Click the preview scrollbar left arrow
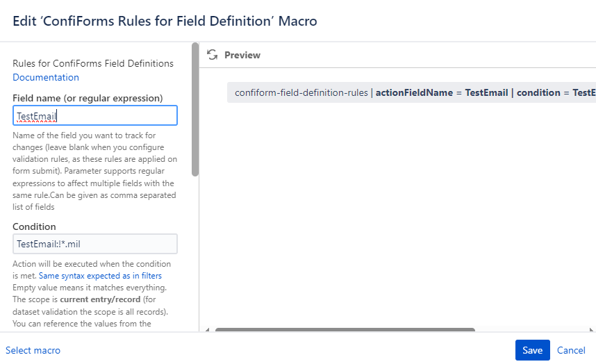Viewport: 596px width, 364px height. coord(207,329)
